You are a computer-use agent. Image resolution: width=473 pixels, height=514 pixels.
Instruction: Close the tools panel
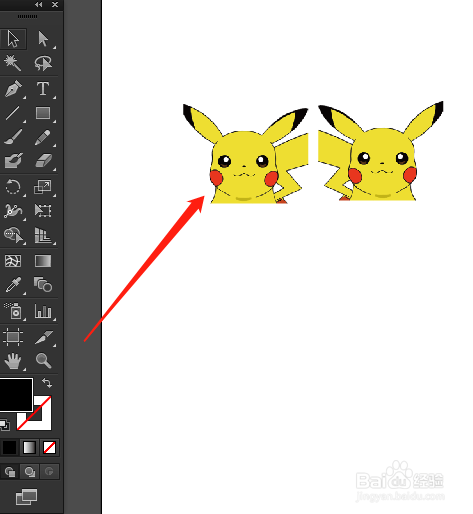55,5
